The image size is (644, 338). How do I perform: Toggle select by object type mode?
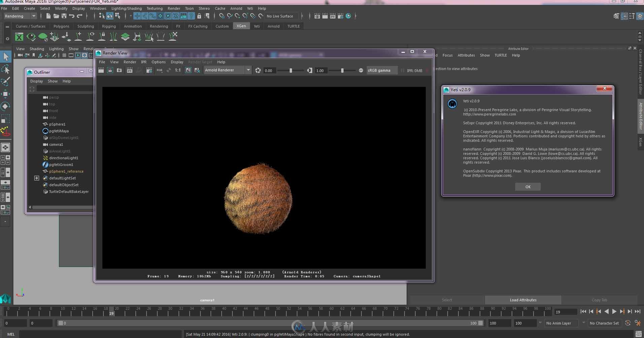pyautogui.click(x=109, y=16)
